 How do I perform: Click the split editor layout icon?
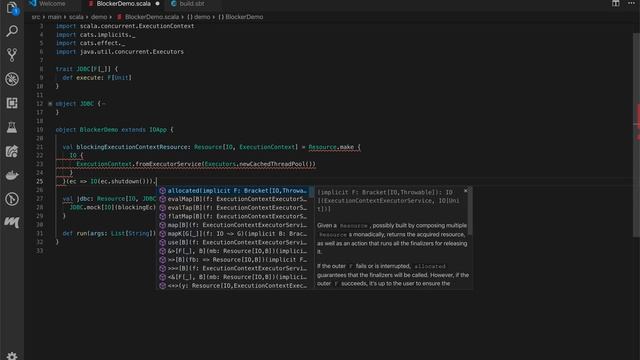[x=615, y=3]
